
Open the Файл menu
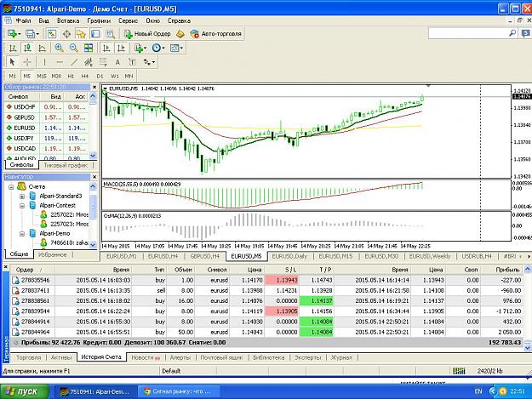pos(24,20)
